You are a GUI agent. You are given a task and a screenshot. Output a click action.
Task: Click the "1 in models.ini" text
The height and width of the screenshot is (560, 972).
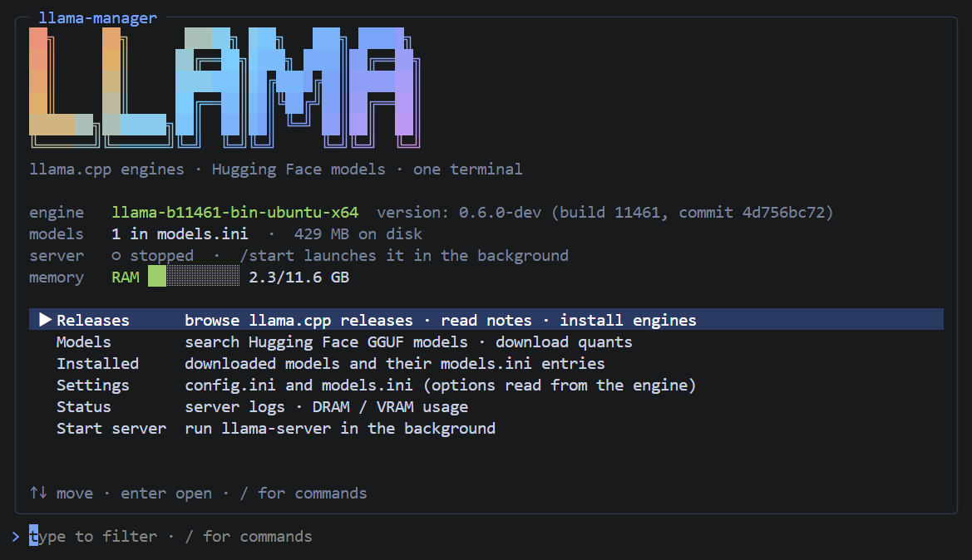click(x=180, y=234)
